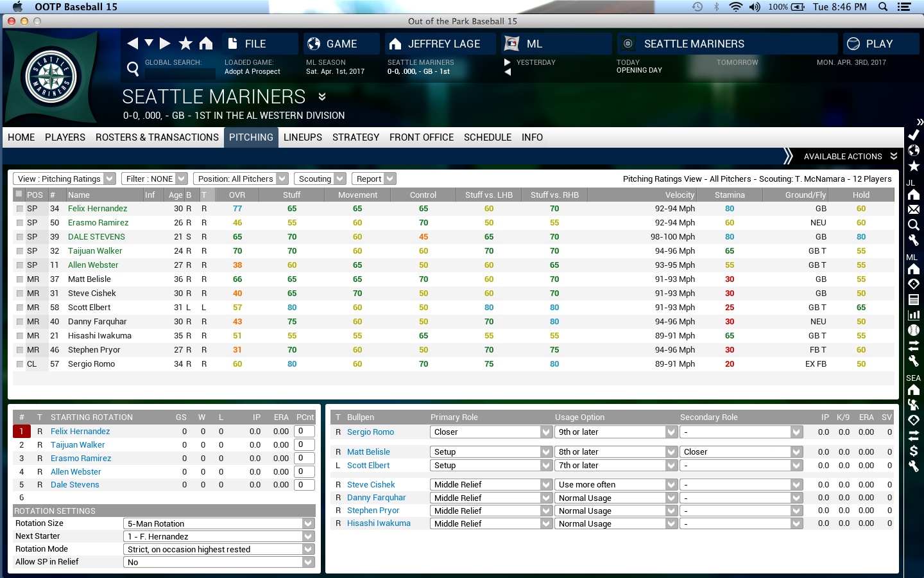Click the star icon in right sidebar
924x578 pixels.
[914, 166]
